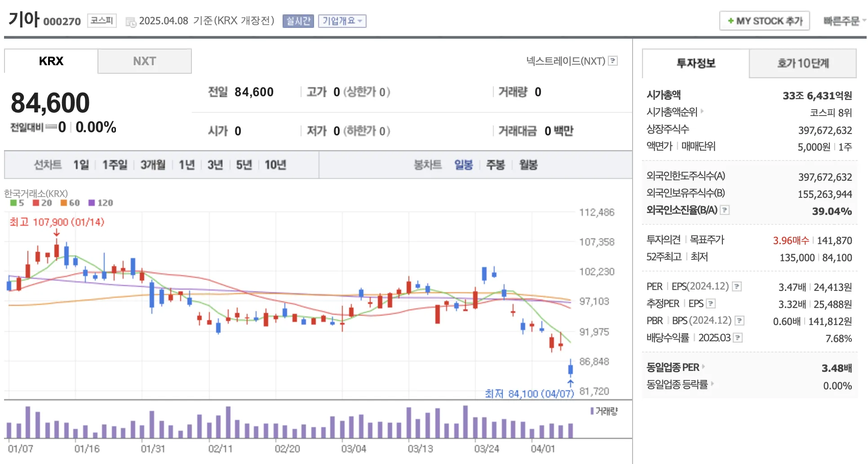
Task: Open the 동일업종 등락률 link
Action: [677, 384]
